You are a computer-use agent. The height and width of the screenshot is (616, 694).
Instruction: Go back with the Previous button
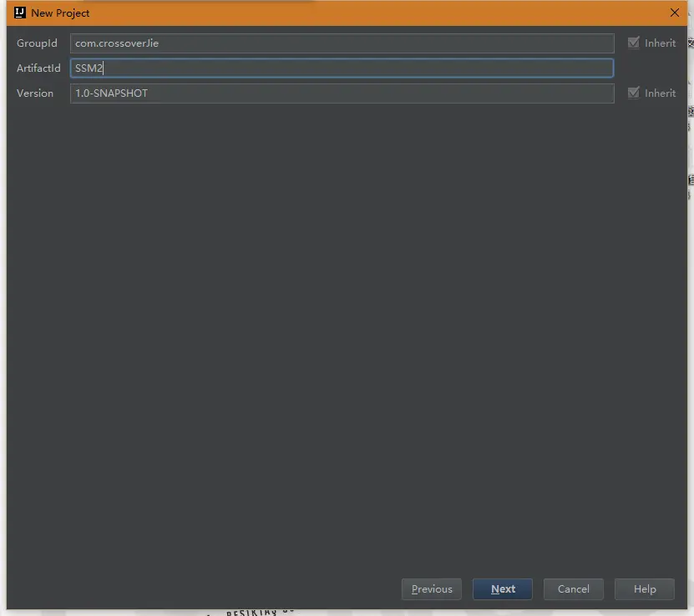tap(432, 589)
